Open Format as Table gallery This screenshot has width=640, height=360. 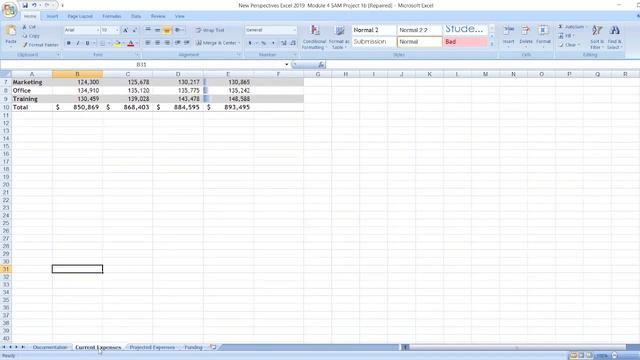(339, 37)
